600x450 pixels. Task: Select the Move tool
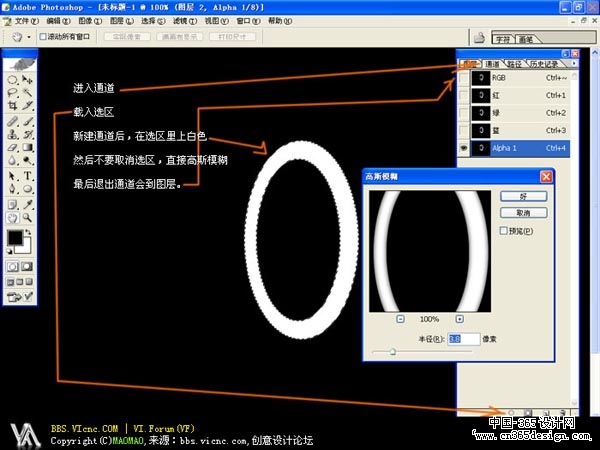click(x=27, y=80)
